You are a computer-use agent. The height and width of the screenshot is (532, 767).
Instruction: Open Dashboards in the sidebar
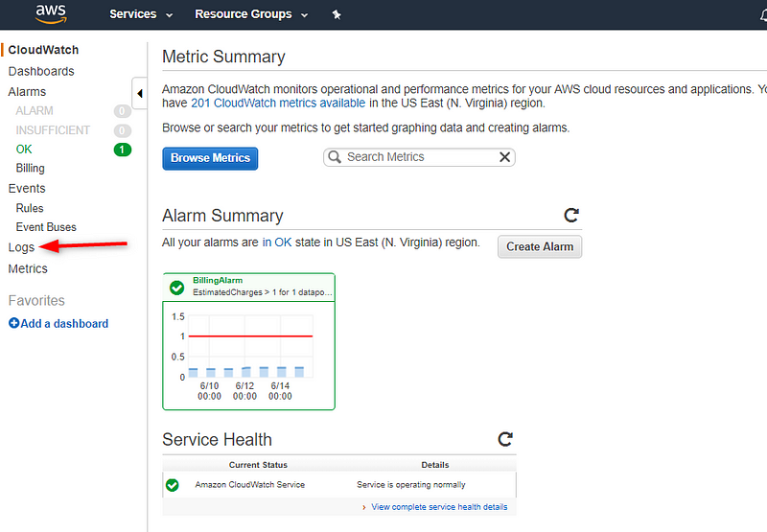41,71
